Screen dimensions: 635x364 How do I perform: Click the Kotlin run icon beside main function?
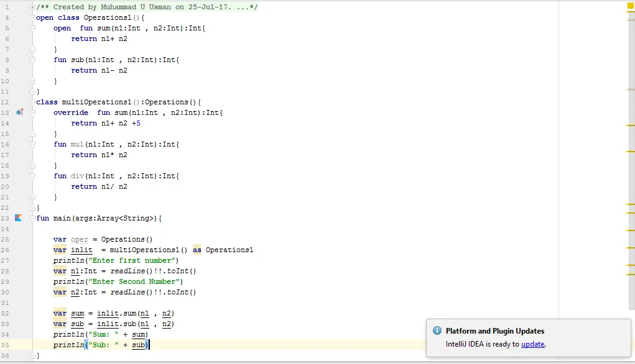click(19, 217)
